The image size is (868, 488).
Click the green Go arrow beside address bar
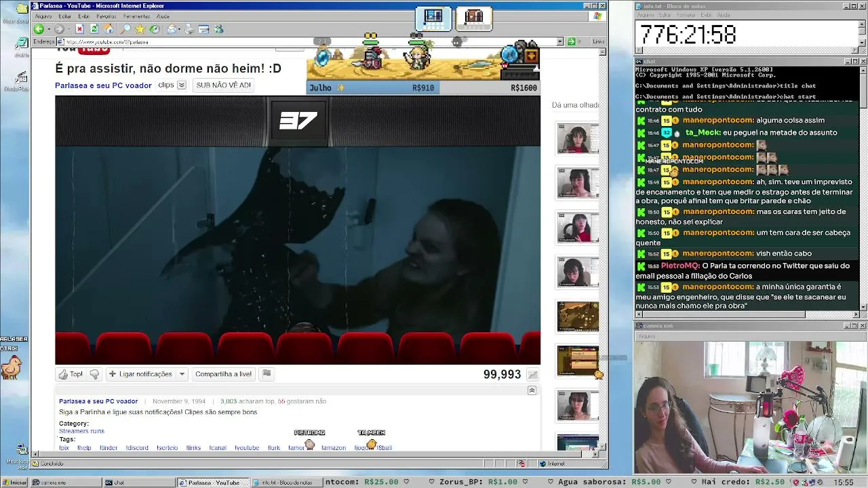coord(573,42)
